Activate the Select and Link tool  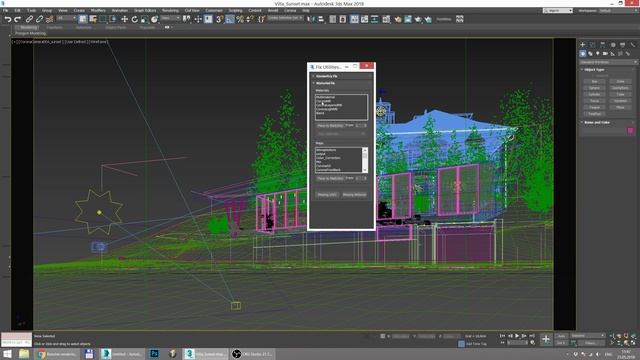(x=29, y=19)
